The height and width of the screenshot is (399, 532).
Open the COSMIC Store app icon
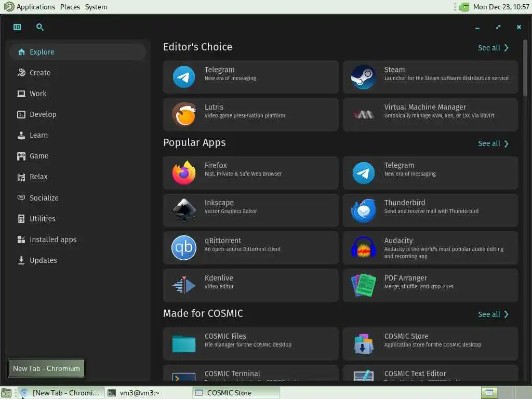[x=363, y=344]
